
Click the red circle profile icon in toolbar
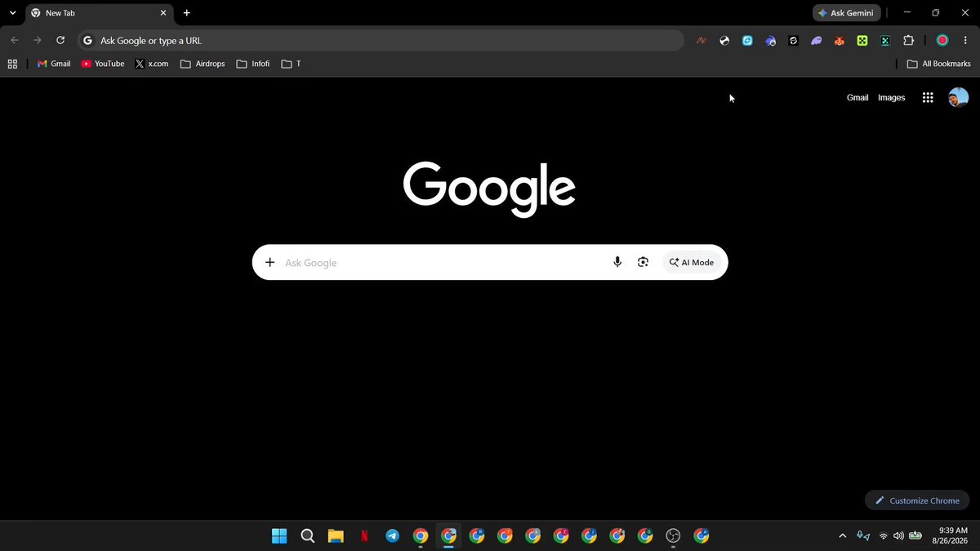coord(942,40)
